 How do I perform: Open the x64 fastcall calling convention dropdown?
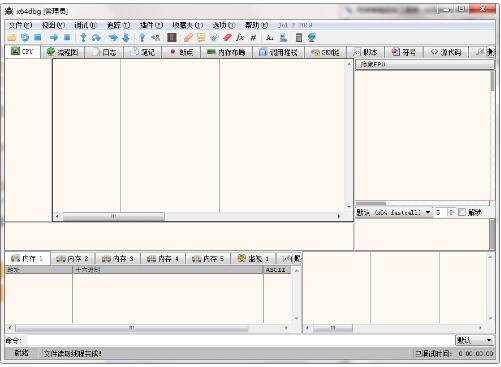tap(394, 212)
